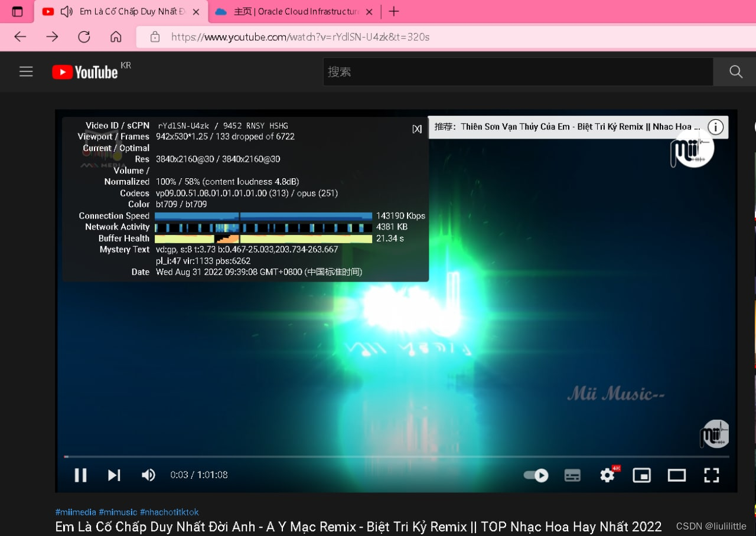The height and width of the screenshot is (536, 756).
Task: Open the recommended video Thiên Sơn Vạn Thủy card
Action: (x=567, y=127)
